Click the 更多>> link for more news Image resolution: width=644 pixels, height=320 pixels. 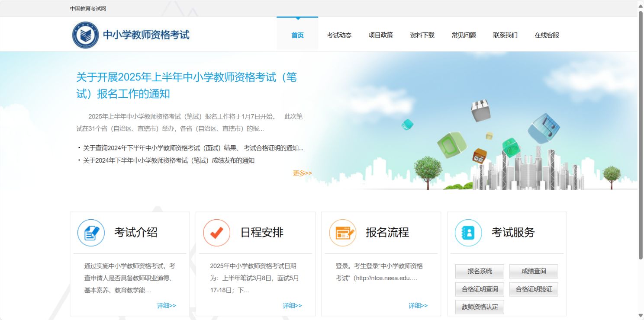tap(301, 173)
